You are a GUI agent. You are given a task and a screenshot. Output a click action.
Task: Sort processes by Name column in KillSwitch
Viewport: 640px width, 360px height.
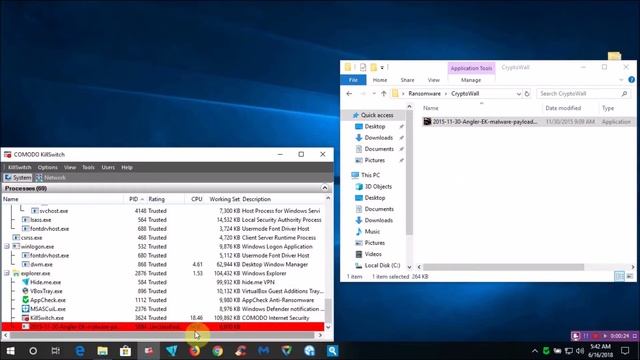coord(11,199)
